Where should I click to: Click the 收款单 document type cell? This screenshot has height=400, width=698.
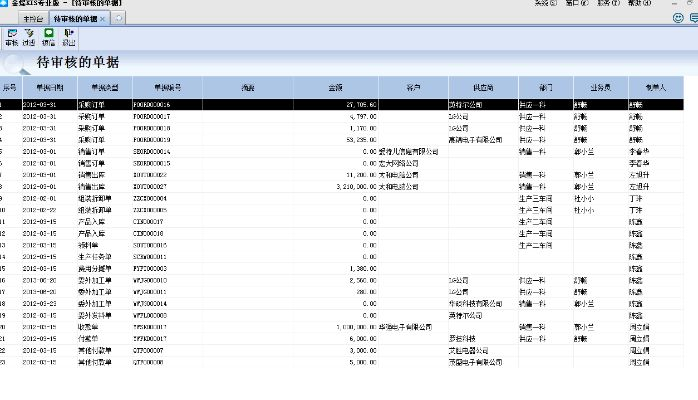coord(88,327)
